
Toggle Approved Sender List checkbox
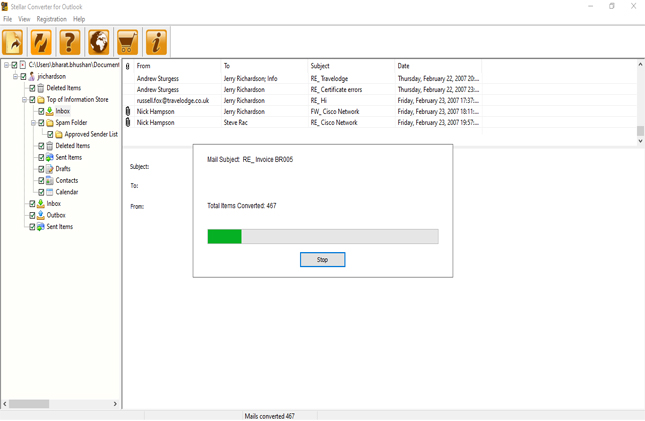coord(51,134)
